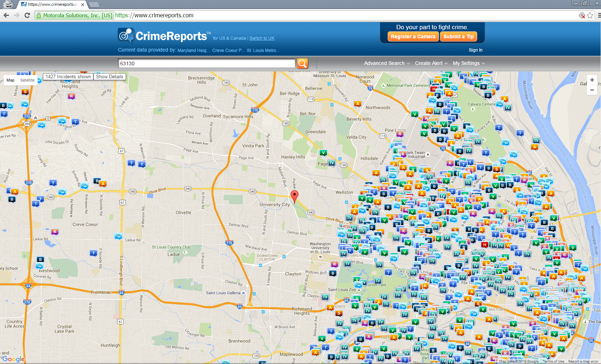Open the Maryland Heig... data provider link
This screenshot has width=601, height=364.
point(194,51)
